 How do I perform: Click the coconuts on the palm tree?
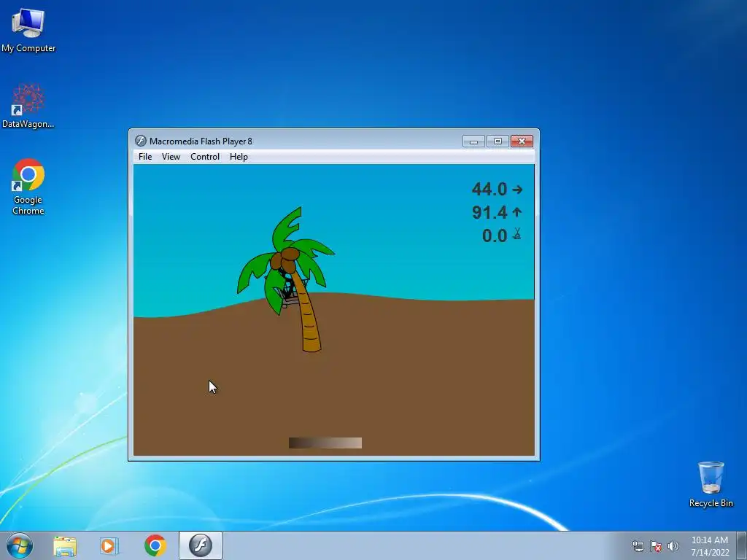tap(285, 260)
